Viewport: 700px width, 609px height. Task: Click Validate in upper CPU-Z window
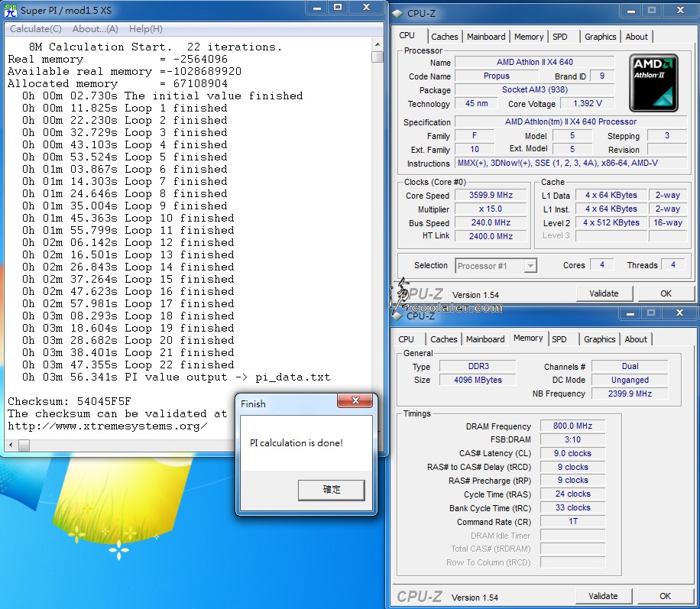[604, 293]
